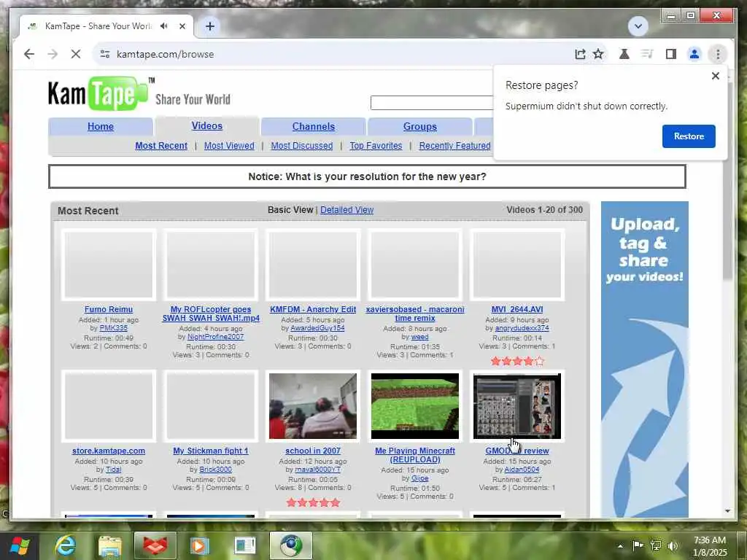
Task: Open MVI_2644.AVI video link
Action: click(517, 309)
